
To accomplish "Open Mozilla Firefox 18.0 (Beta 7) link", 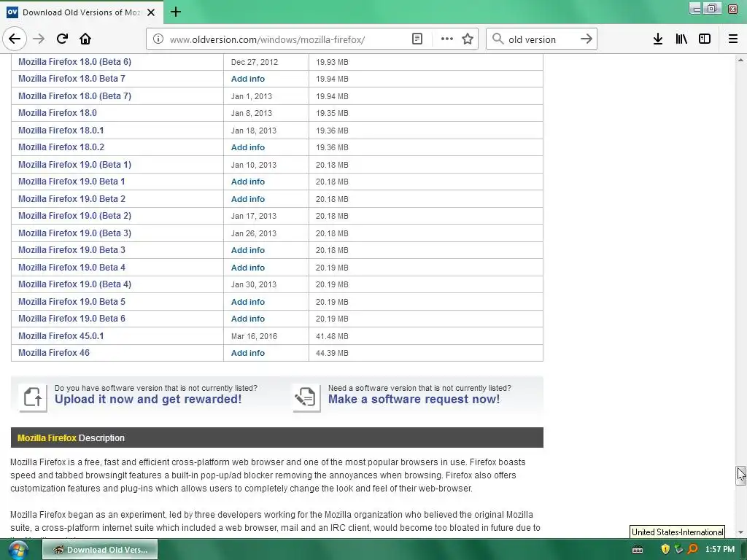I will [x=75, y=96].
